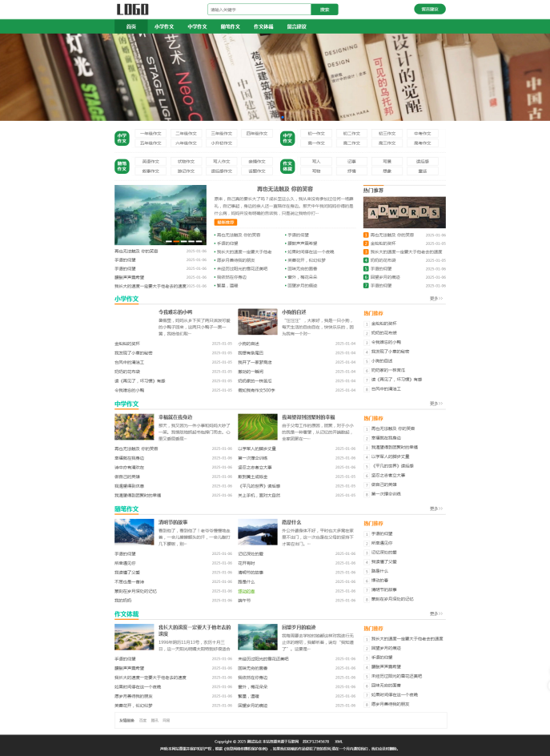The image size is (550, 756).
Task: Click the LOGO image in header
Action: click(x=133, y=9)
